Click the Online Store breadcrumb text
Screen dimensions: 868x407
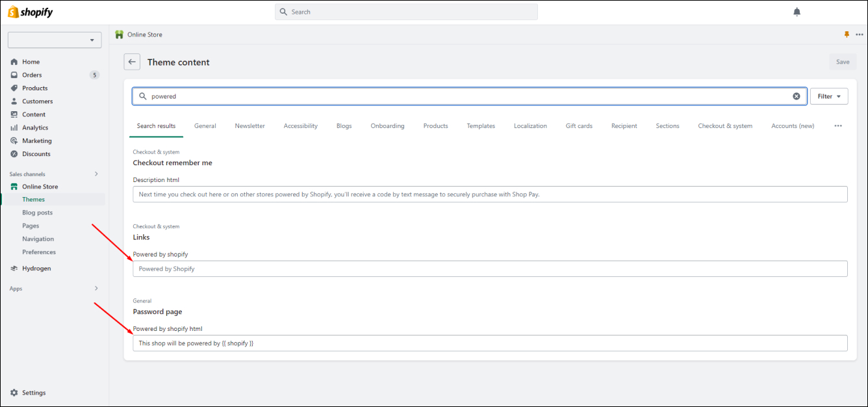(x=145, y=34)
